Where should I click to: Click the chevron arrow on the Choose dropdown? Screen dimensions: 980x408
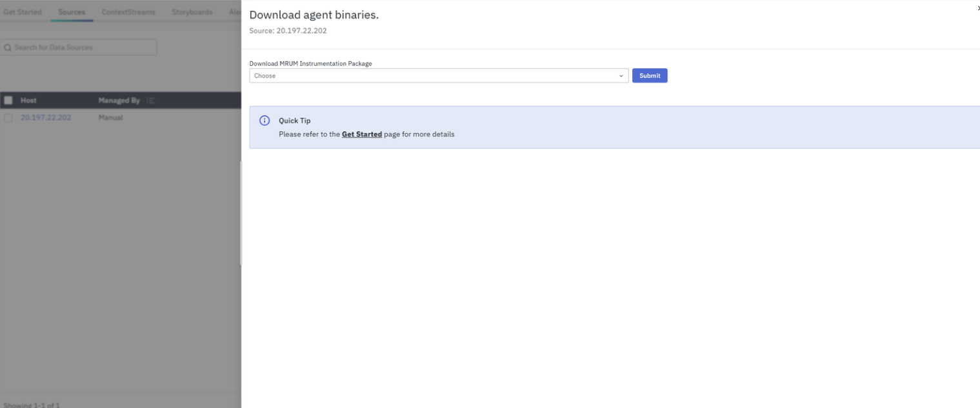tap(621, 76)
